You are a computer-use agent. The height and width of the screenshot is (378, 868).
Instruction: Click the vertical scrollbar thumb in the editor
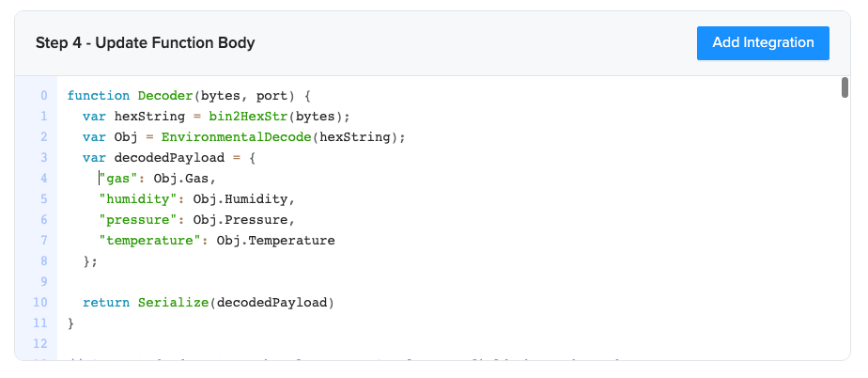845,88
